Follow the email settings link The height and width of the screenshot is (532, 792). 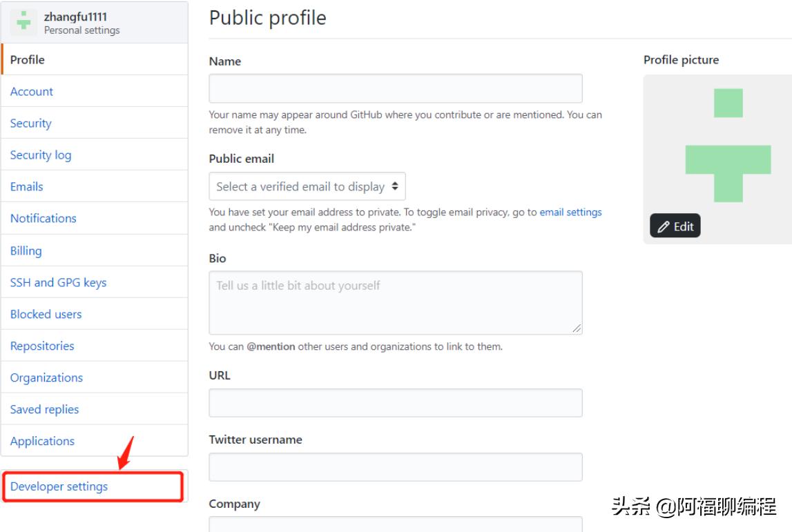[x=570, y=213]
